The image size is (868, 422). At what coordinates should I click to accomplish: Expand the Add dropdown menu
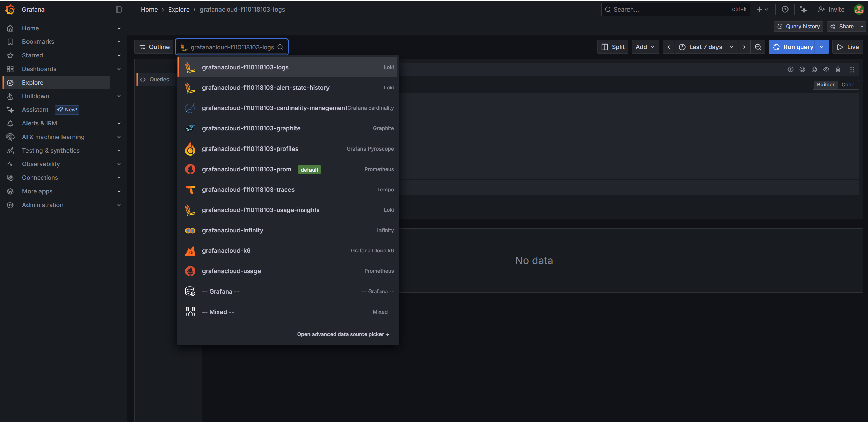[645, 47]
